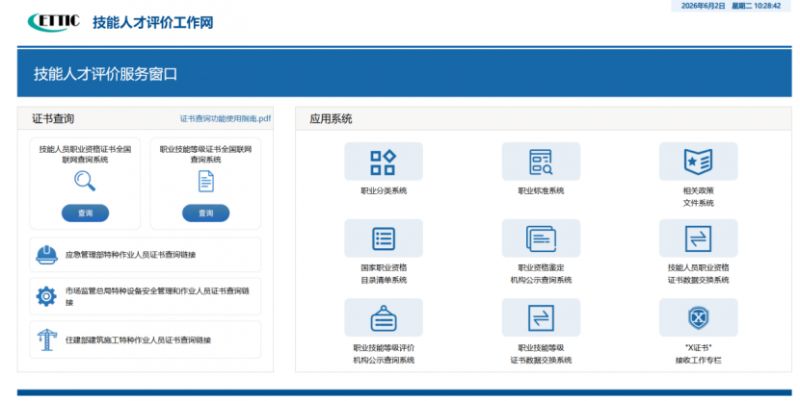Open the 证书查询功能使用指南.pdf link
This screenshot has height=401, width=800.
click(x=225, y=119)
